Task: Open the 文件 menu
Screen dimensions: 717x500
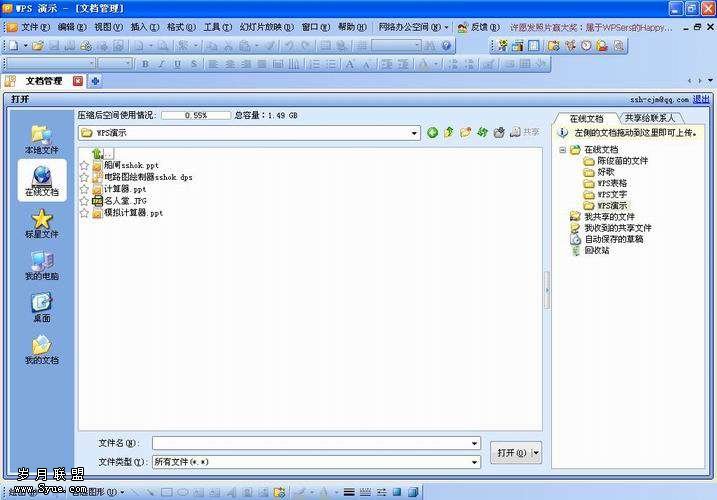Action: [x=35, y=27]
